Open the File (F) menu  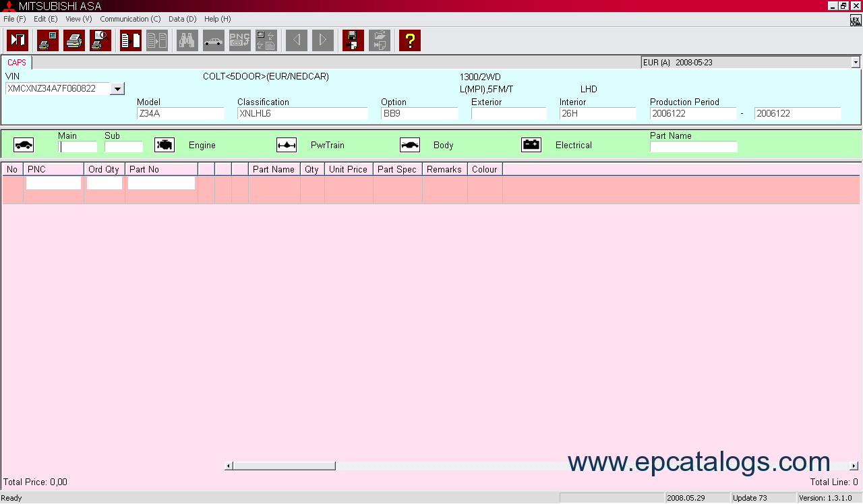(x=15, y=19)
